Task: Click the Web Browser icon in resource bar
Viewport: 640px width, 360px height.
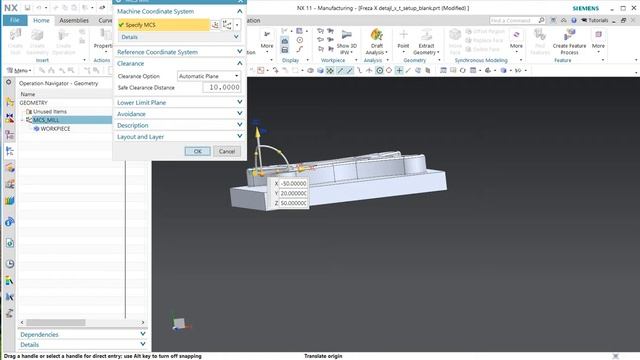Action: [x=10, y=243]
